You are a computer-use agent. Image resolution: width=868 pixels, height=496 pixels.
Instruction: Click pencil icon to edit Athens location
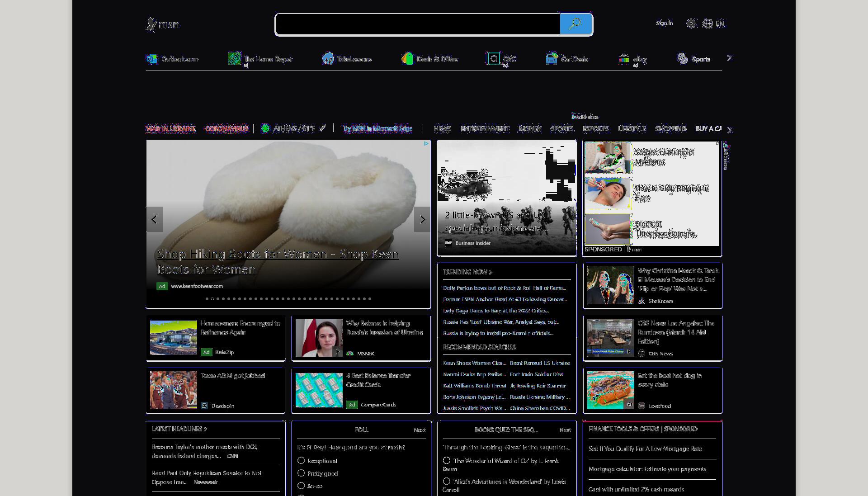(x=322, y=128)
